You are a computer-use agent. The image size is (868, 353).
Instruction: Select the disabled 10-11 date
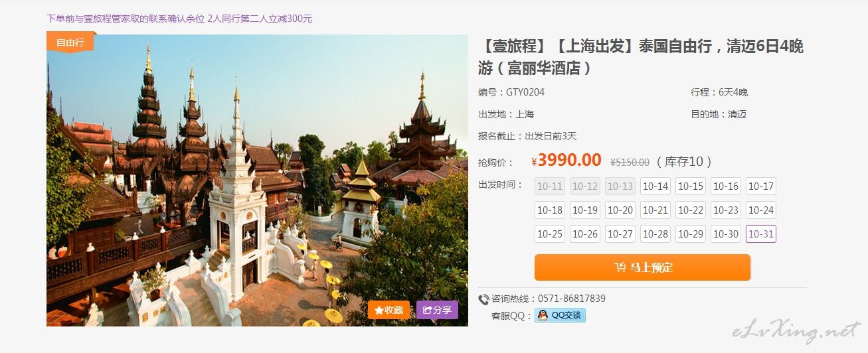[x=550, y=186]
